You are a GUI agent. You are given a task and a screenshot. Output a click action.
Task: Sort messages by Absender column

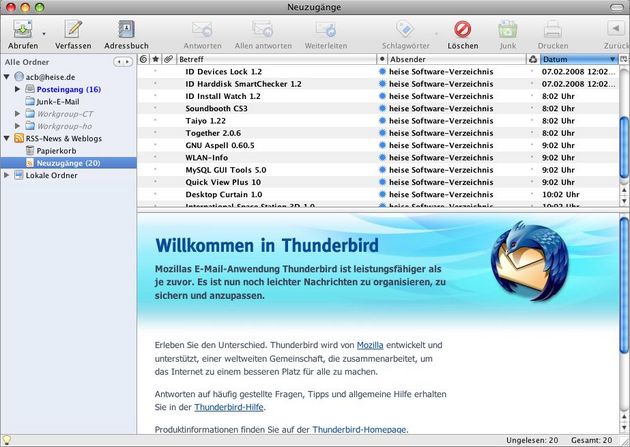coord(457,59)
